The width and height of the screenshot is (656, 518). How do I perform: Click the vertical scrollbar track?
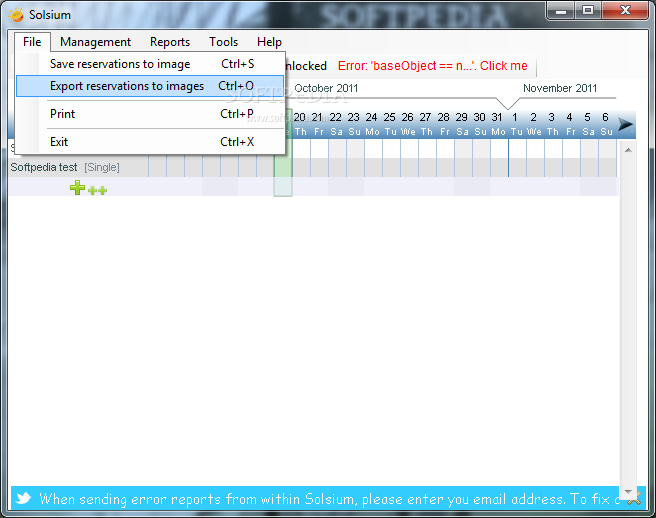[628, 321]
